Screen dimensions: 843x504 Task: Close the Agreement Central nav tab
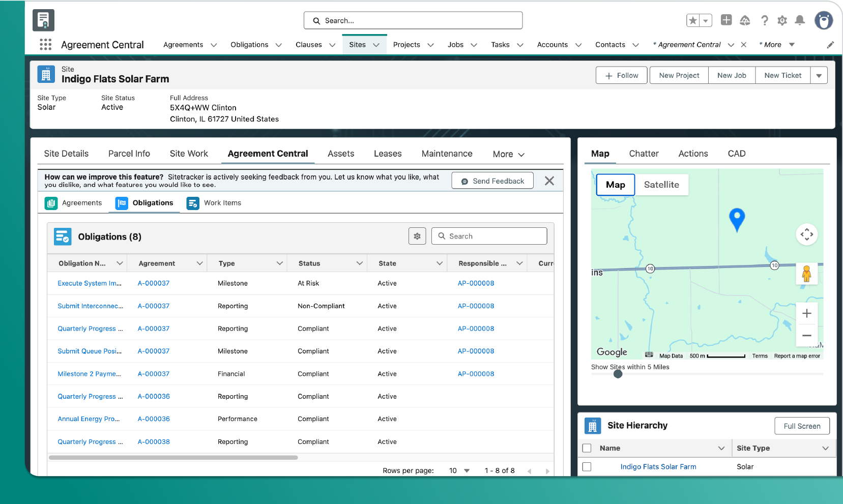tap(744, 45)
